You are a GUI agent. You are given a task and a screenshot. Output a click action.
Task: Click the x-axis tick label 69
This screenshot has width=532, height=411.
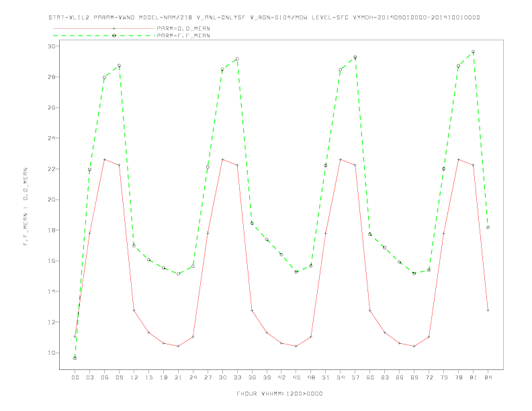coord(414,377)
